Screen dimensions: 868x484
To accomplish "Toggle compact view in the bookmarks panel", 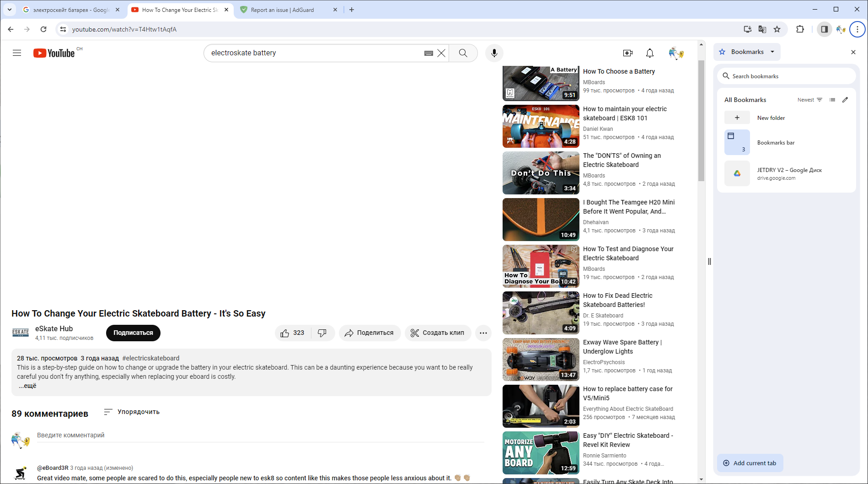I will coord(832,99).
